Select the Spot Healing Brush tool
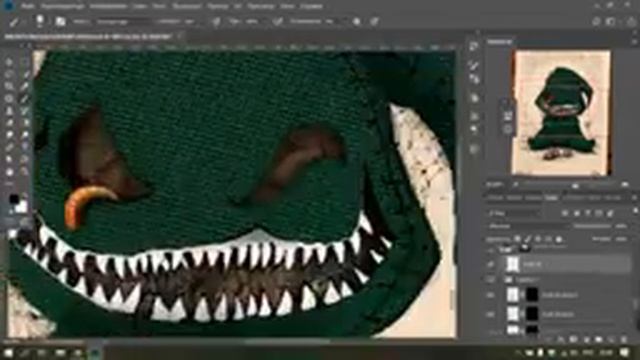The width and height of the screenshot is (640, 360). point(9,99)
